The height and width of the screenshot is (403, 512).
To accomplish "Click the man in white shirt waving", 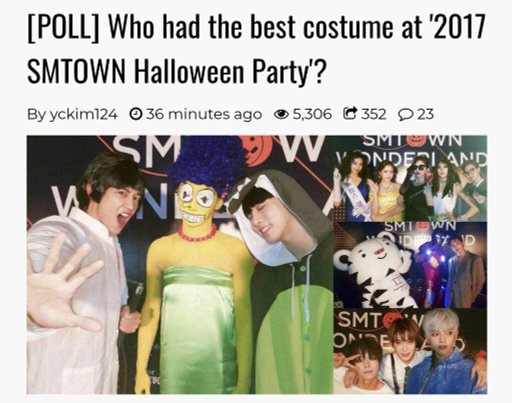I will [82, 277].
